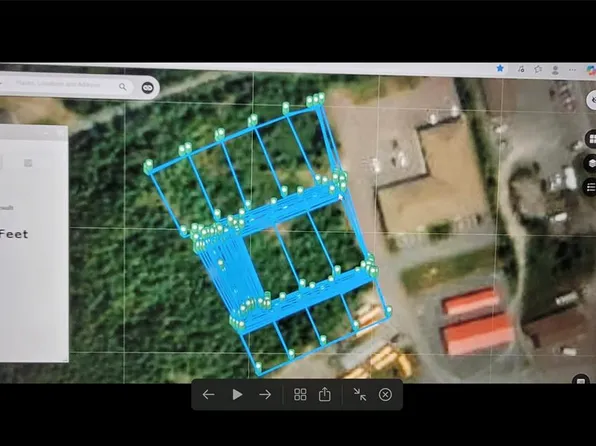Open the layers cube button on the right edge
Screen dimensions: 596x446
pos(591,163)
